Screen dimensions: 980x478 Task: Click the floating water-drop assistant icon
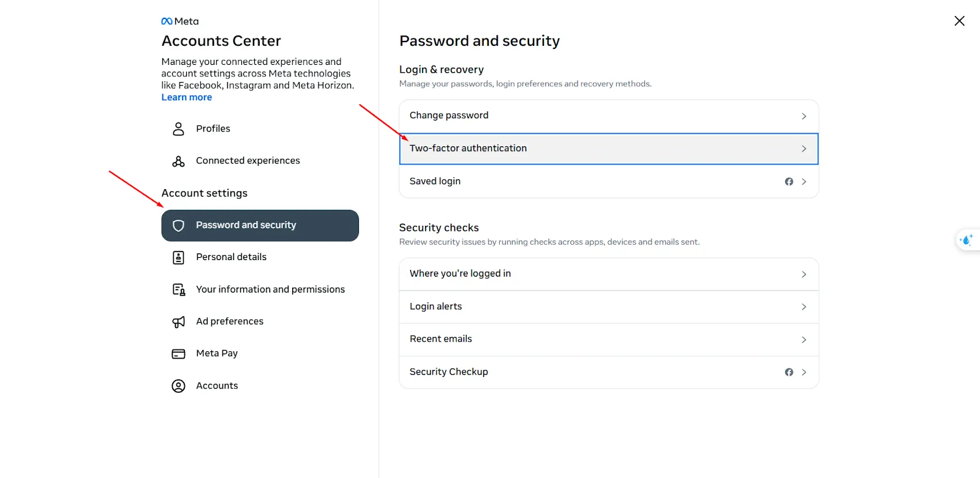[x=967, y=240]
